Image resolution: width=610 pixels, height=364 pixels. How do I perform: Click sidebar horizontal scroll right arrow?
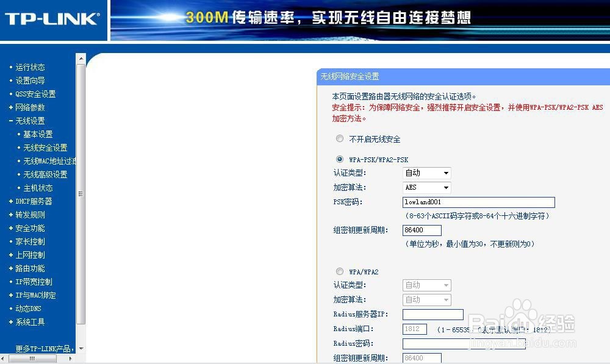tap(70, 359)
